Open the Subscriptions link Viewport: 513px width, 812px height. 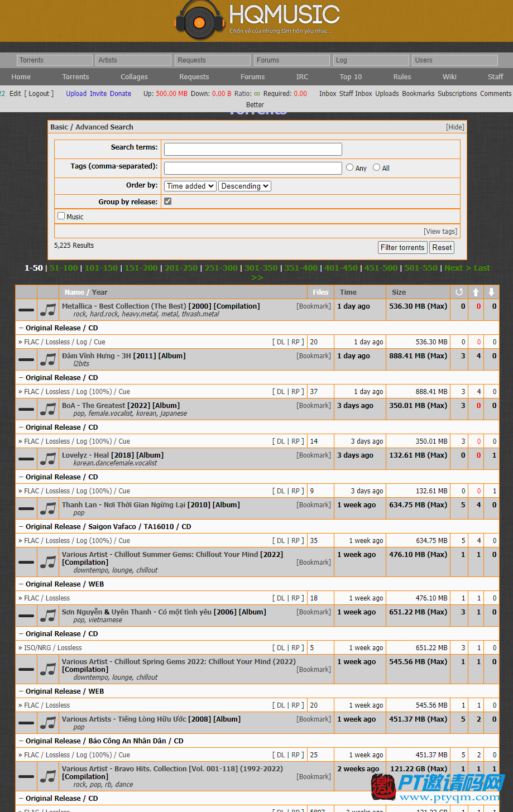coord(457,93)
